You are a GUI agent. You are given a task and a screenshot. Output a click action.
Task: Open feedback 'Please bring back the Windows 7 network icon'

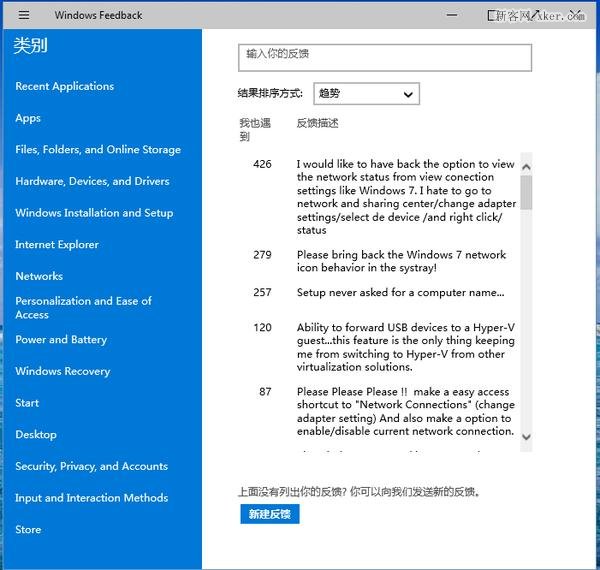pyautogui.click(x=401, y=261)
